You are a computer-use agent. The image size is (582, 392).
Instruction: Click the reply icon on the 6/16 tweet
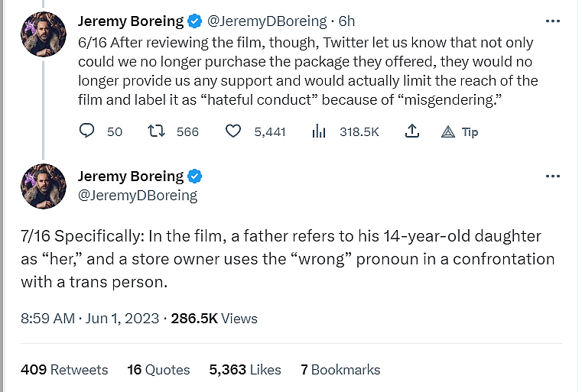pos(86,131)
